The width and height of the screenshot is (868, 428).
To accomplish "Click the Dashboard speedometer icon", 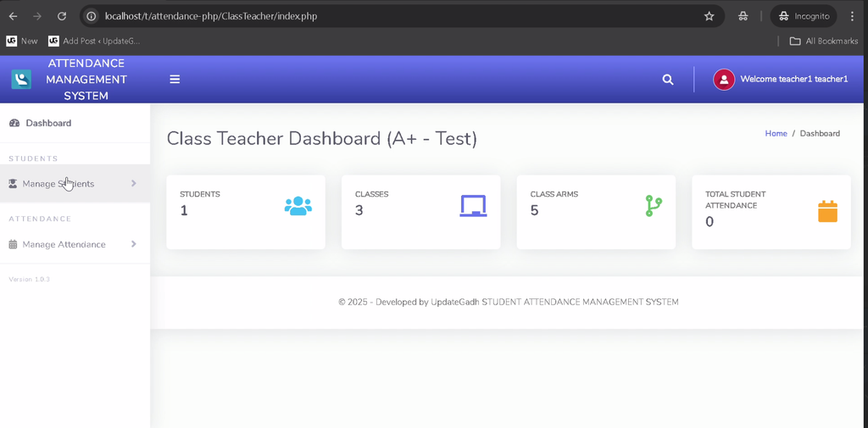I will [x=14, y=123].
